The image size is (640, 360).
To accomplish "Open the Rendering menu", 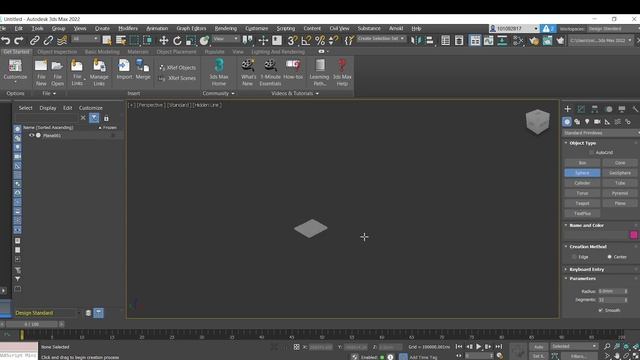I will [x=226, y=28].
